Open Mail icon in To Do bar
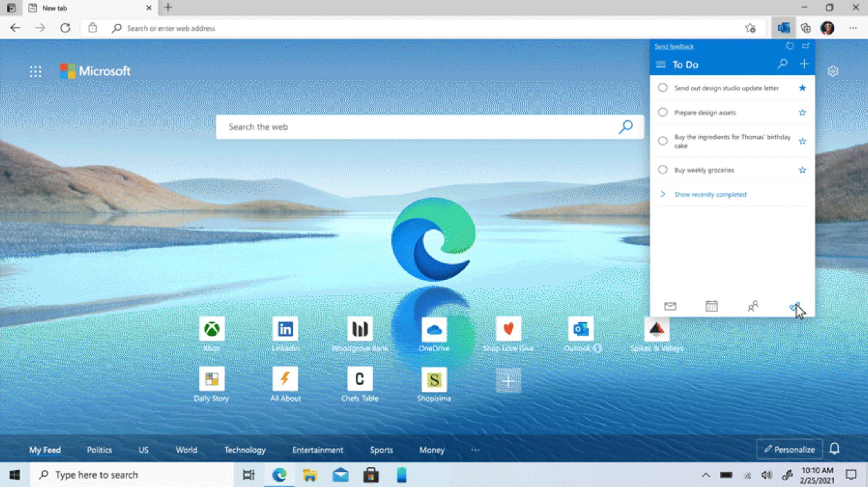Screen dimensions: 868x487 [x=670, y=306]
